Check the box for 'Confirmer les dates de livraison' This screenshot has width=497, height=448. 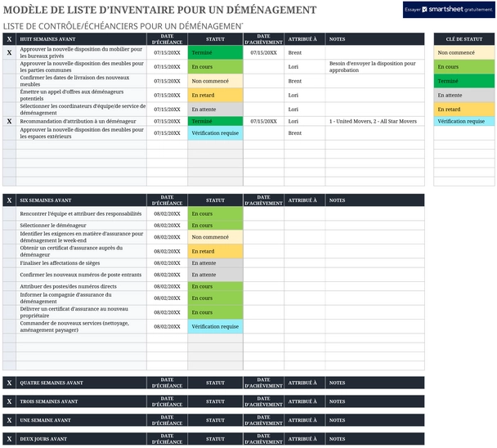[9, 81]
